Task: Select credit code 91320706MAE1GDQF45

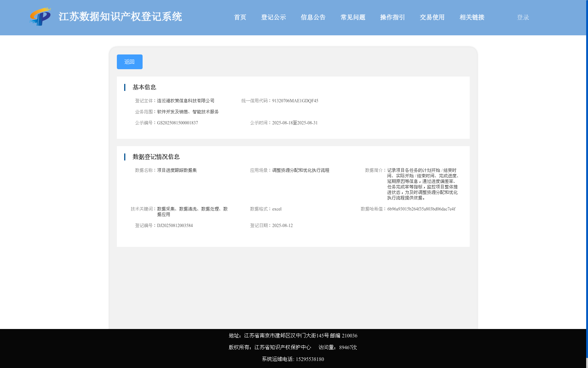Action: (x=295, y=101)
